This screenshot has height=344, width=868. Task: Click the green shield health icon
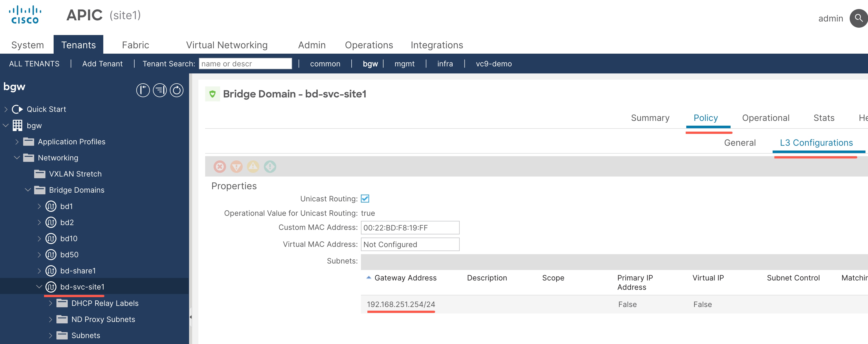pos(212,94)
